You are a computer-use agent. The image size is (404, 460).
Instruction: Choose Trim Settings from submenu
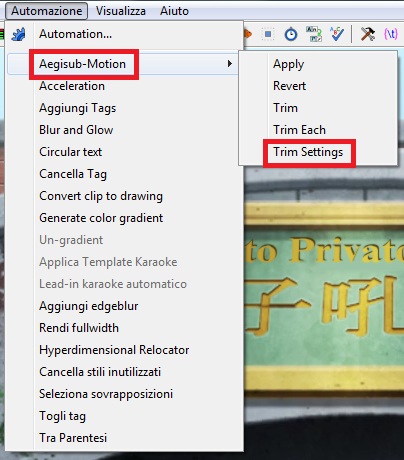[x=308, y=152]
